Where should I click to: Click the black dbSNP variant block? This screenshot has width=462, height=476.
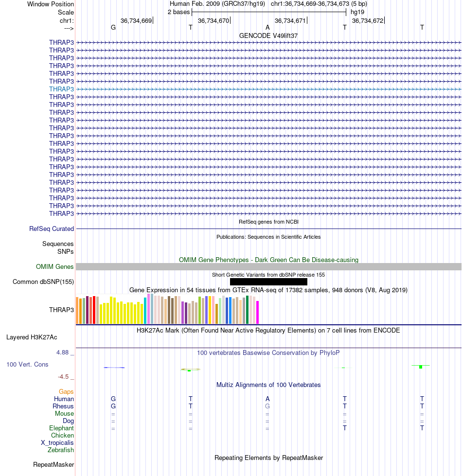click(268, 282)
